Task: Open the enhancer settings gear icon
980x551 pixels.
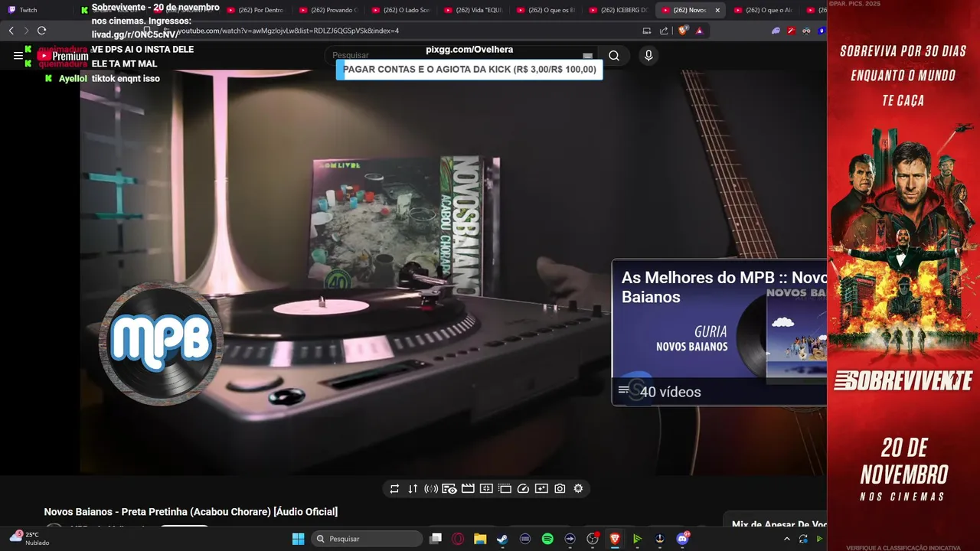Action: (x=578, y=489)
